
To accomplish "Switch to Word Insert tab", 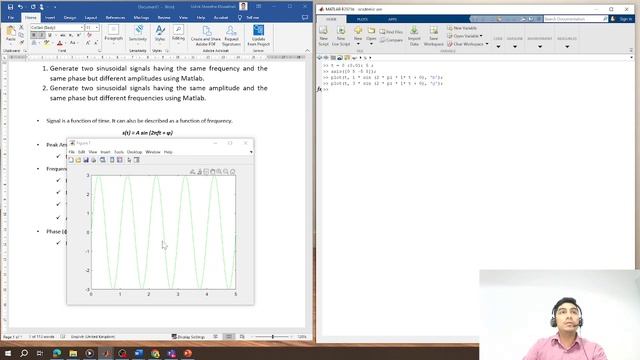I will (x=50, y=18).
